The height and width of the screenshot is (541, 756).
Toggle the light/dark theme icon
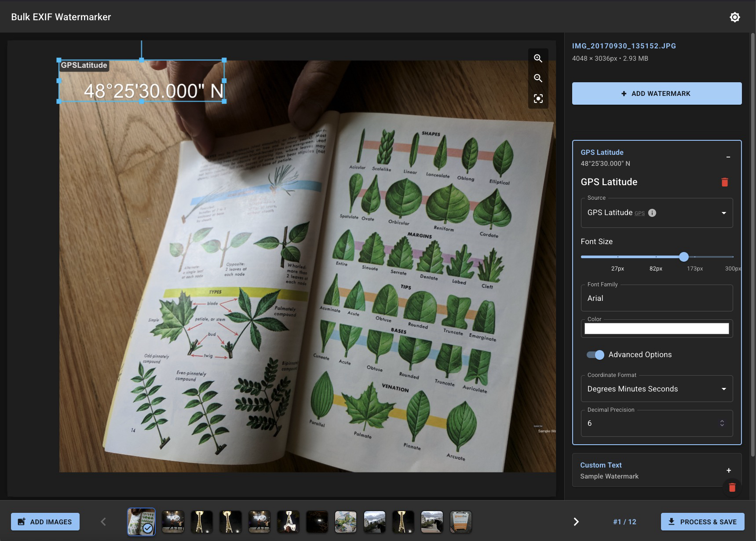(734, 17)
